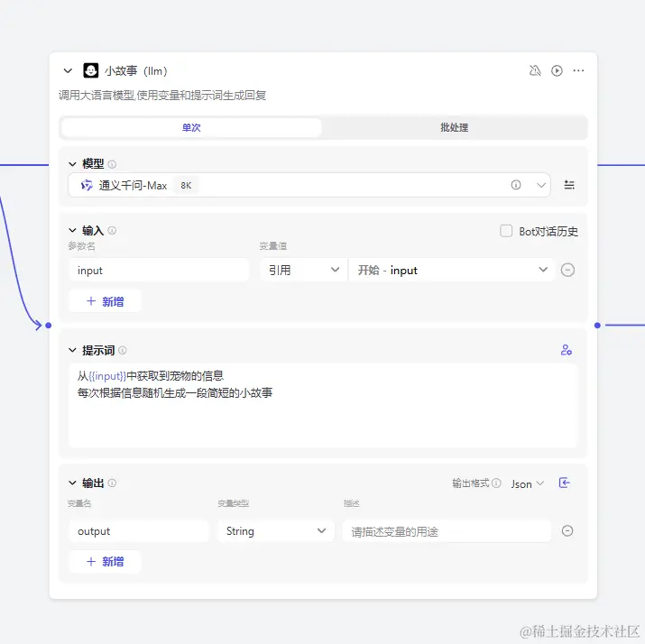Show info tooltip next to 输入

tap(112, 231)
